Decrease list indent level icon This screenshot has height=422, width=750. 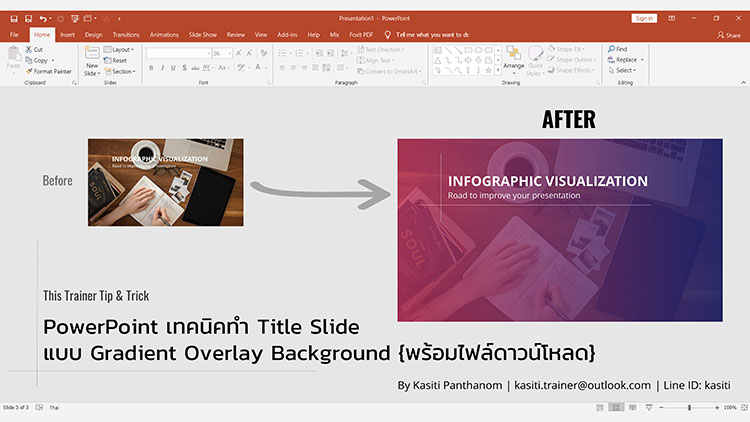coord(319,53)
